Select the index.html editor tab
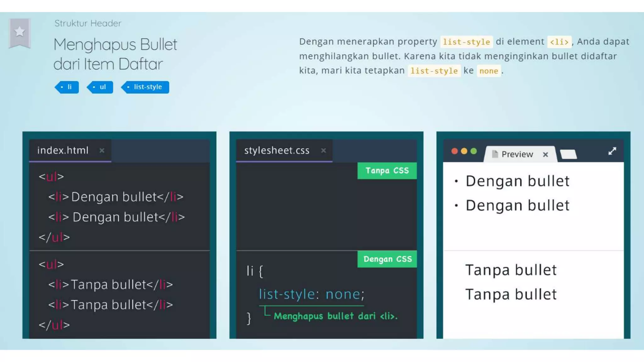Screen dimensions: 644x362 pos(63,151)
